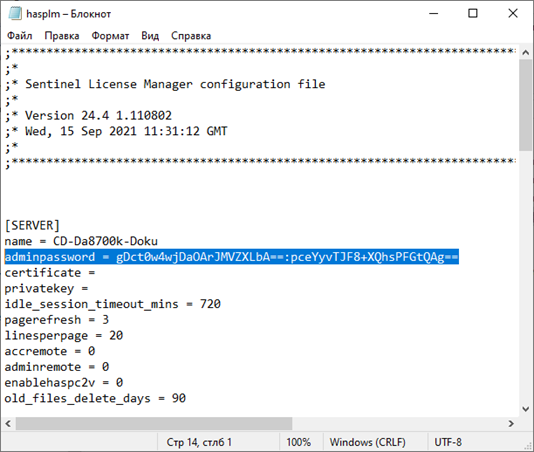Click the old_files_delete_days = 90 line
This screenshot has height=452, width=534.
pos(95,398)
